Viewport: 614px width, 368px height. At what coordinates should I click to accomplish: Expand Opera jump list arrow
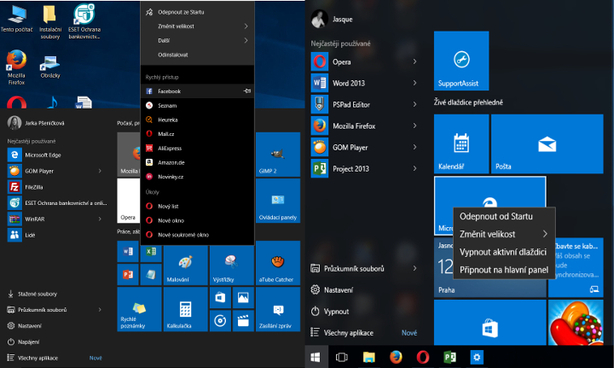pyautogui.click(x=415, y=61)
